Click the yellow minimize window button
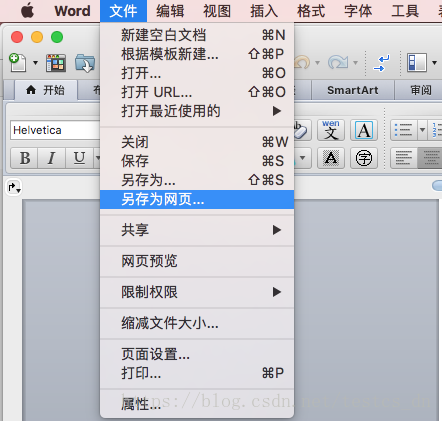Screen dimensions: 442x421 [37, 37]
